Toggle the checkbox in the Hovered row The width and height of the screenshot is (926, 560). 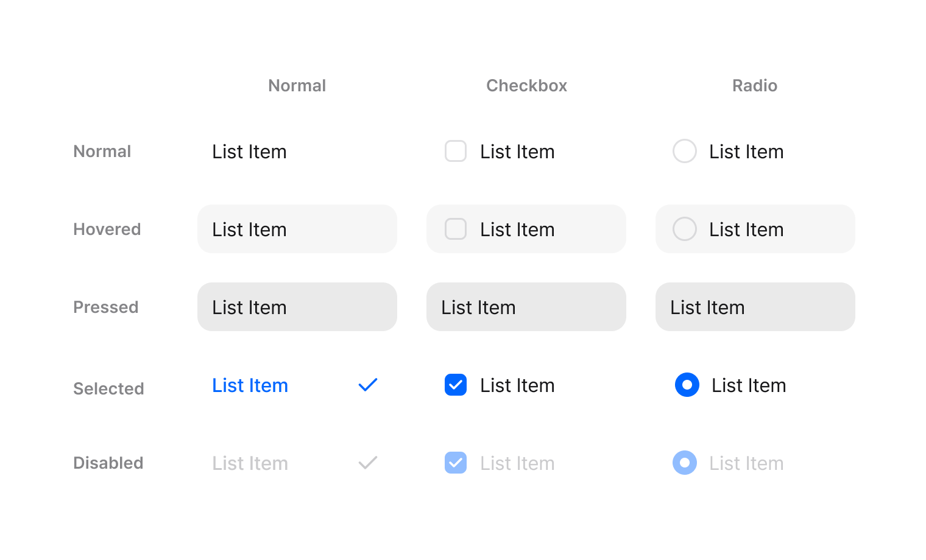[456, 229]
